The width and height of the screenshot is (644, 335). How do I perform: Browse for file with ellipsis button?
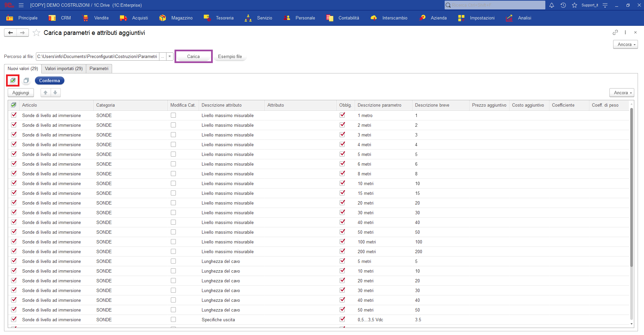(x=162, y=56)
